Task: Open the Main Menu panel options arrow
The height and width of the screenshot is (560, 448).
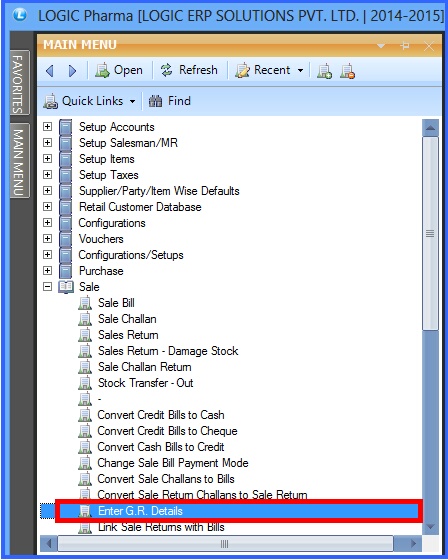Action: coord(381,45)
